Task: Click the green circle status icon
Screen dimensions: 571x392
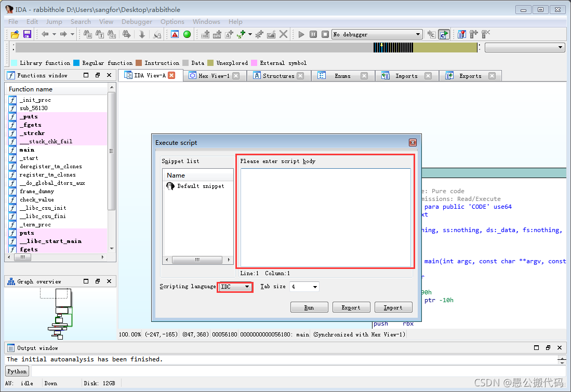Action: tap(187, 35)
